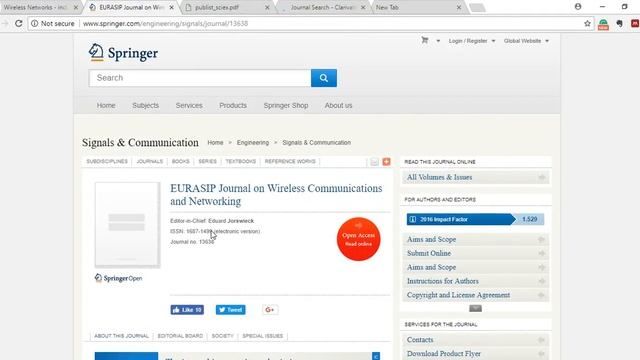Click the red extension icon at the toolbar edge
Screen dimensions: 640x360
[x=635, y=24]
